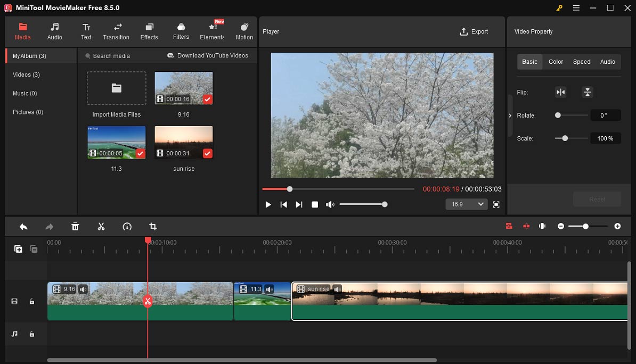Click the Export button above the Player
Viewport: 636px width, 364px height.
click(474, 31)
